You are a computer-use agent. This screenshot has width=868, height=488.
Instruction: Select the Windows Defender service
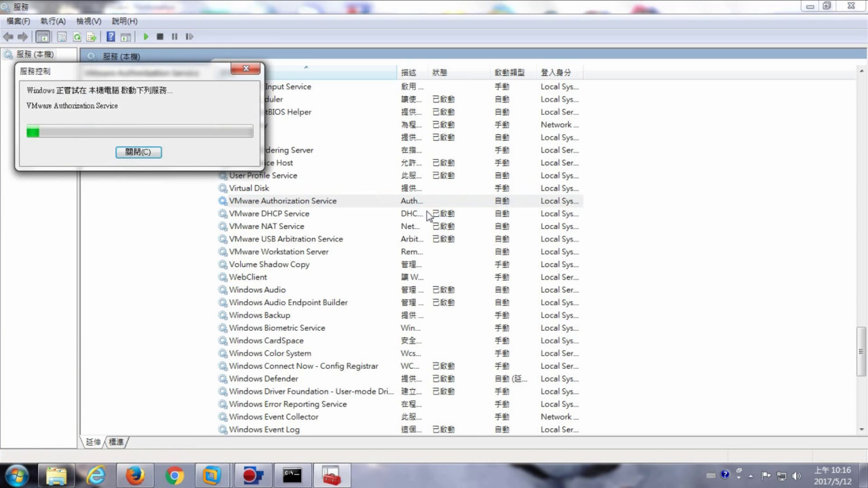tap(399, 379)
